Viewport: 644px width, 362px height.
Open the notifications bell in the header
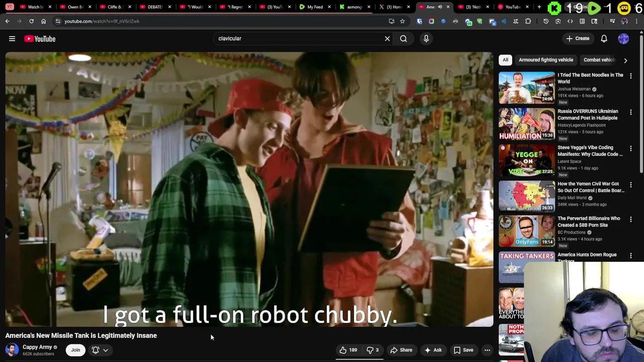[604, 39]
